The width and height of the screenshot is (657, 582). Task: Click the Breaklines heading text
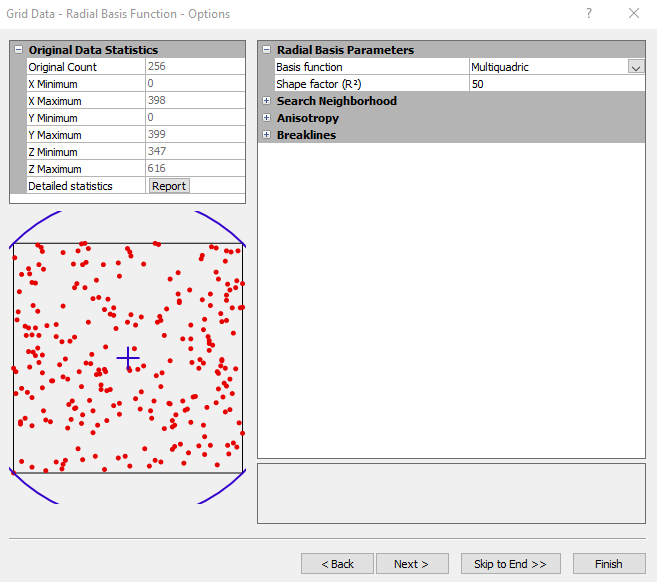306,135
